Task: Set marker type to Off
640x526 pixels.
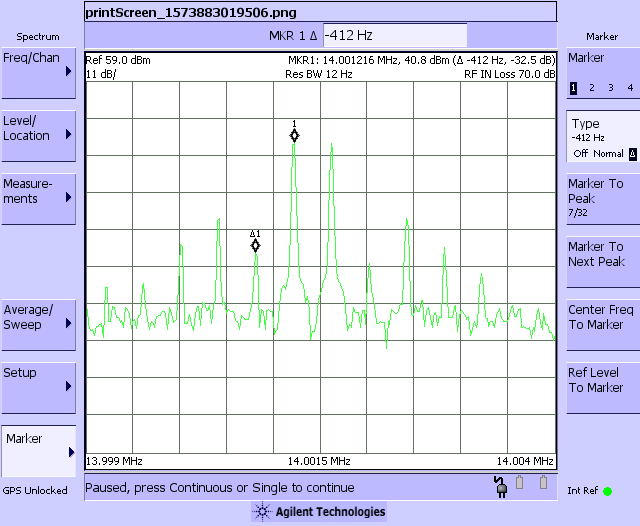Action: pos(580,153)
